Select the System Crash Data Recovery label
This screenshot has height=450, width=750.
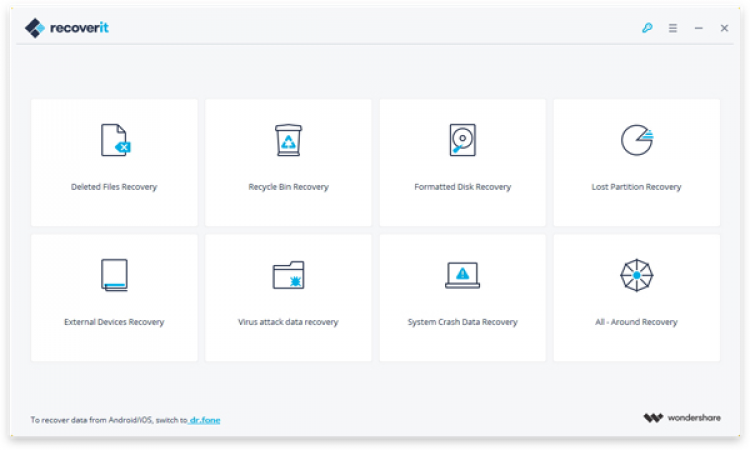tap(463, 322)
